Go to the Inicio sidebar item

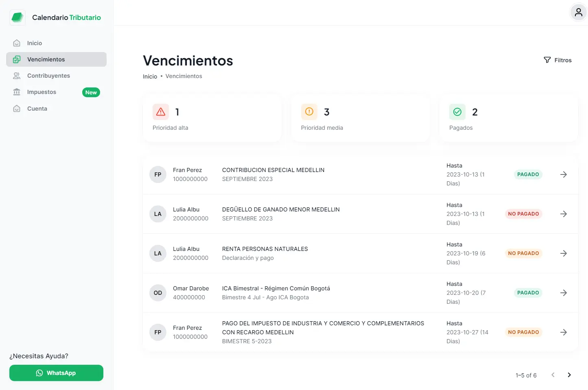click(x=35, y=43)
